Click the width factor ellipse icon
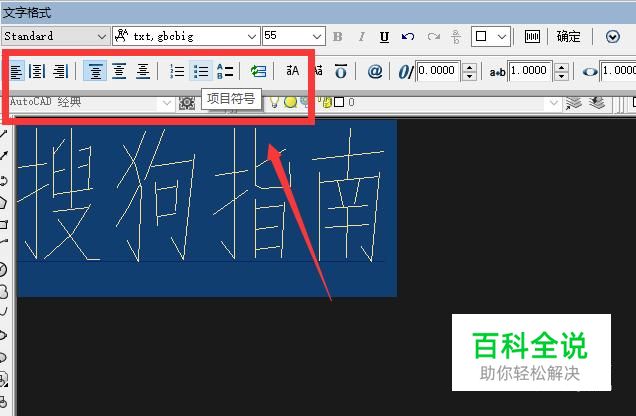This screenshot has width=636, height=416. click(590, 72)
